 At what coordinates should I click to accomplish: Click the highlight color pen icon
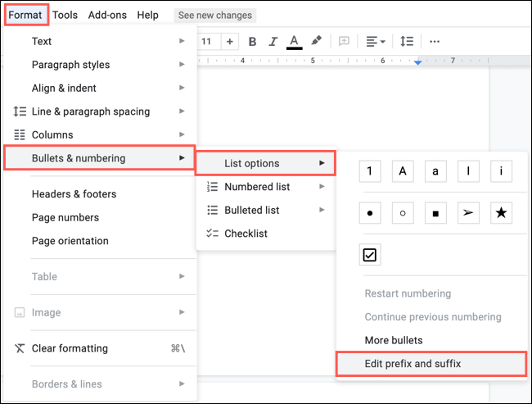[316, 41]
